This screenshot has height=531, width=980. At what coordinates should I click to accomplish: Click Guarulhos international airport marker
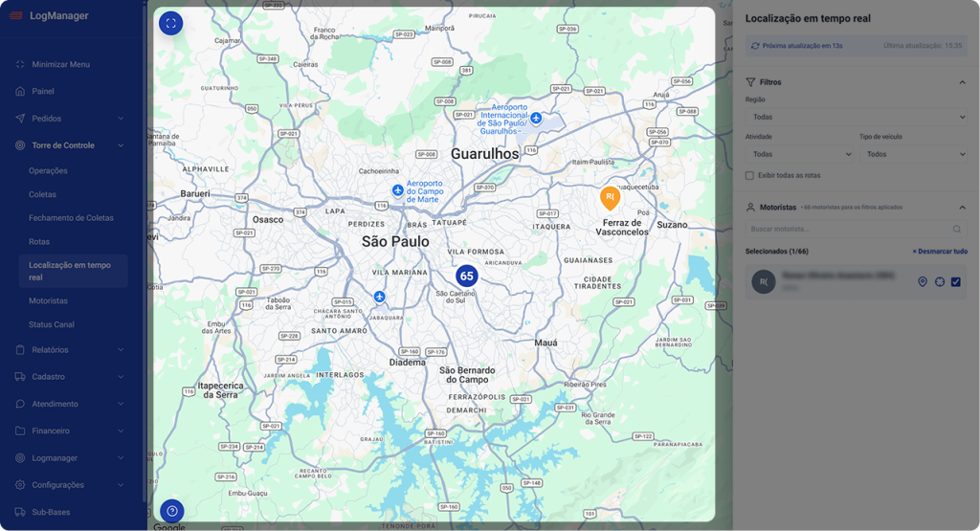point(536,118)
